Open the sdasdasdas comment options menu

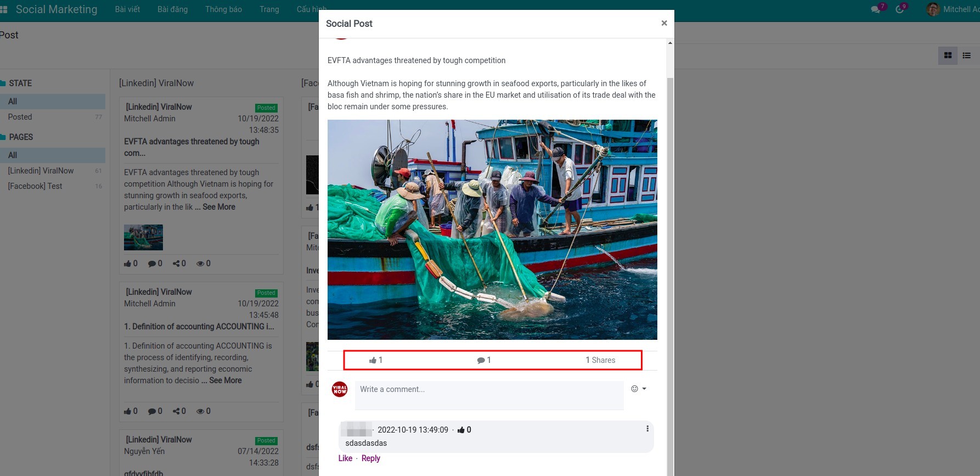[x=647, y=429]
